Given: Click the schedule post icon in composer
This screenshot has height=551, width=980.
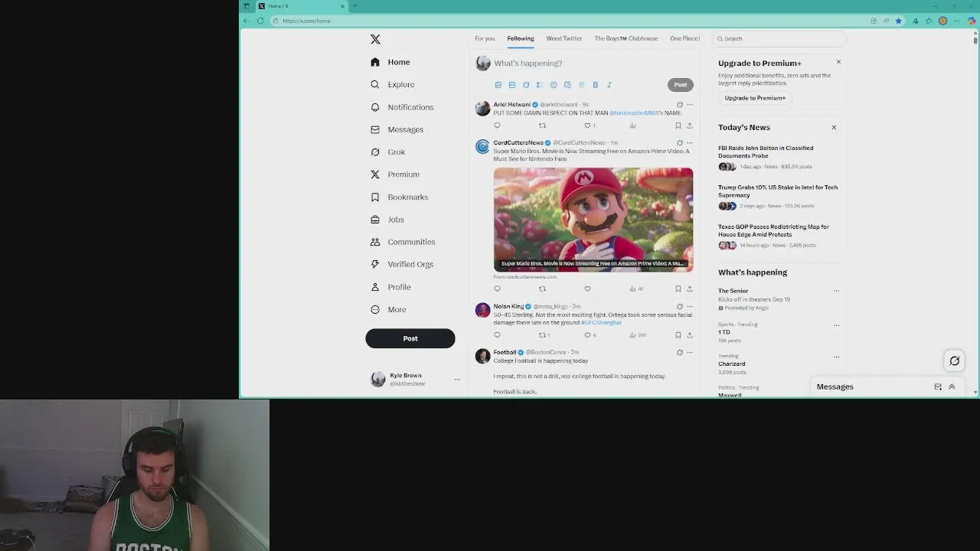Looking at the screenshot, I should (567, 85).
